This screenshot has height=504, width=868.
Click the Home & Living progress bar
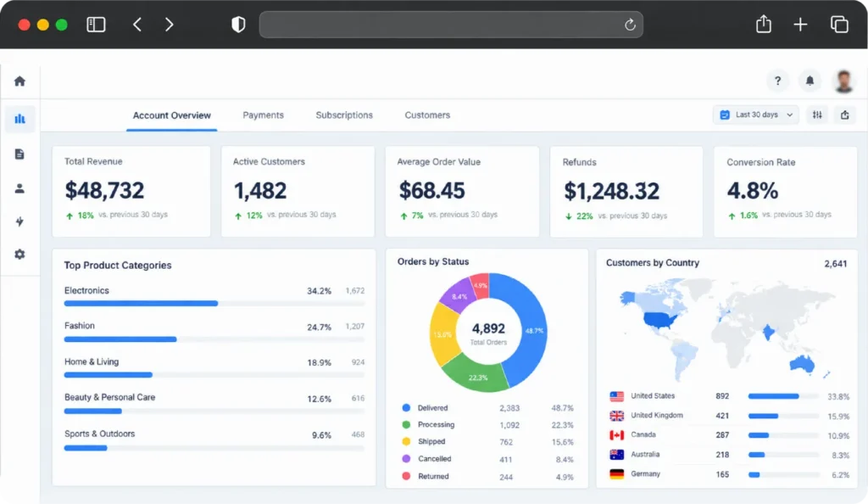pos(214,375)
